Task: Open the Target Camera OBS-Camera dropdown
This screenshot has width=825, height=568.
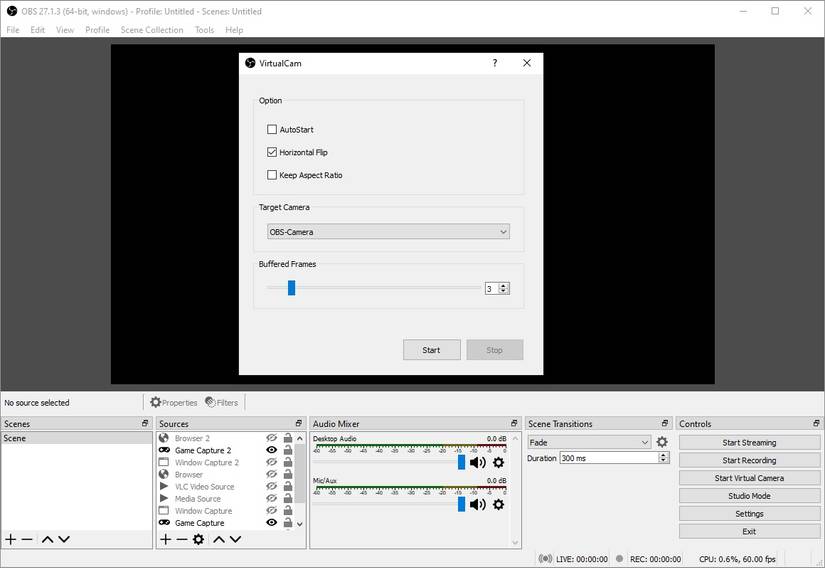Action: [388, 232]
